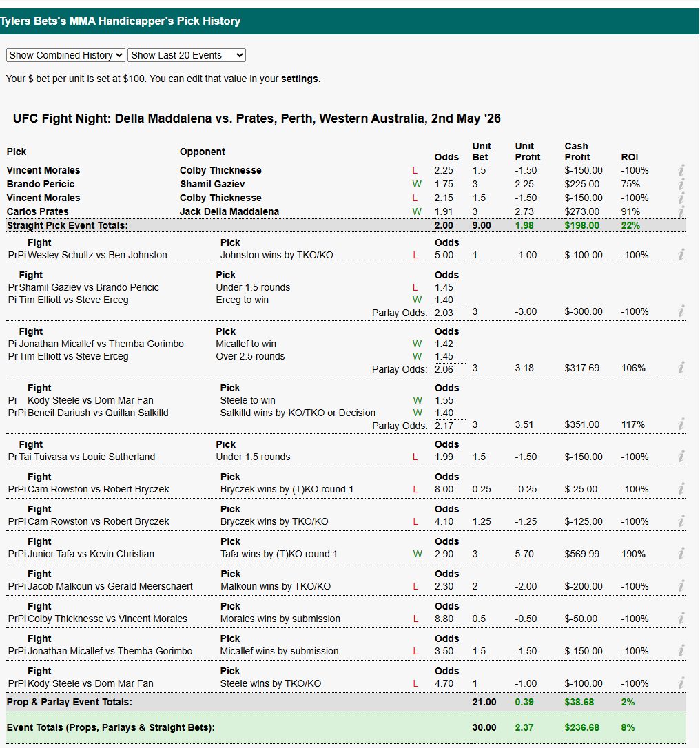Click info icon for Micallef wins by submission
Screen dimensions: 700x748
681,651
